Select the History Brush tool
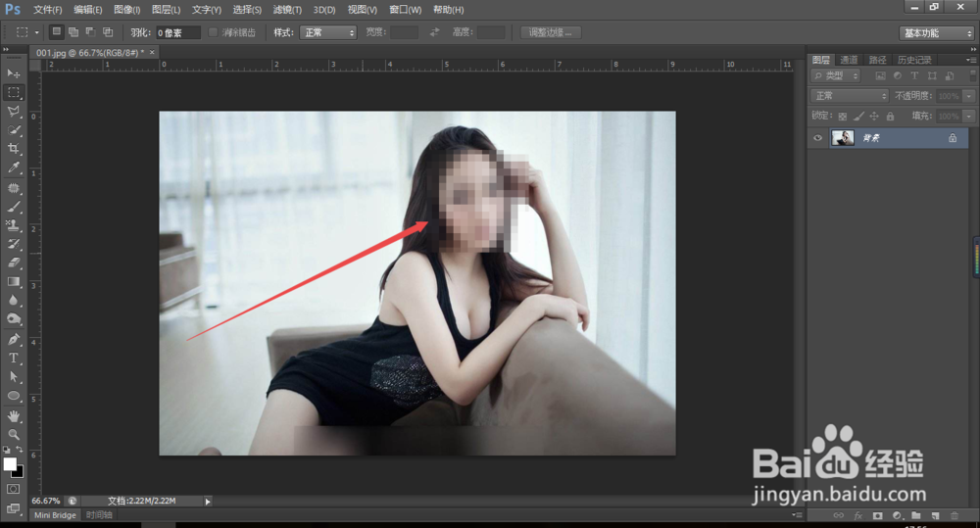This screenshot has width=980, height=528. pos(13,244)
